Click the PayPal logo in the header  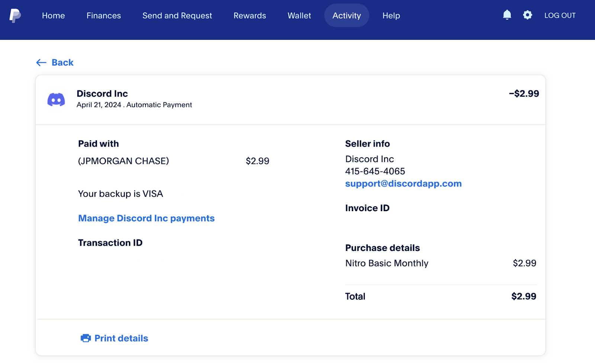[x=15, y=16]
